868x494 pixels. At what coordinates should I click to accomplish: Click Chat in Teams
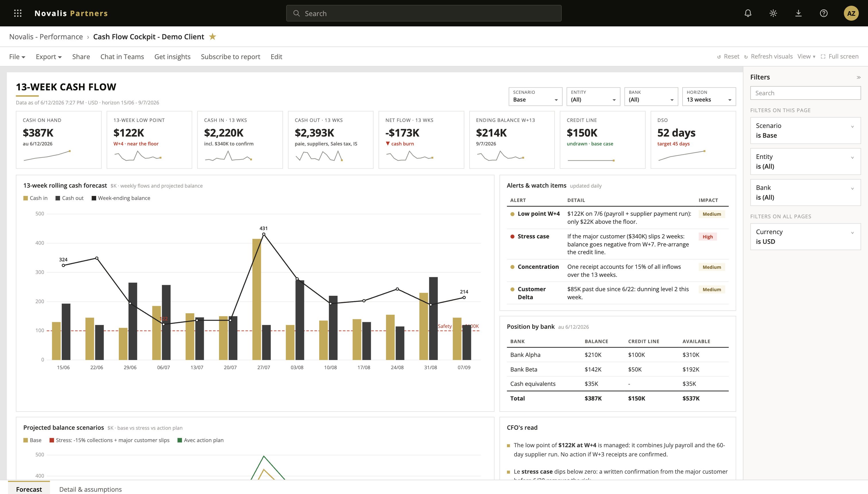[122, 57]
